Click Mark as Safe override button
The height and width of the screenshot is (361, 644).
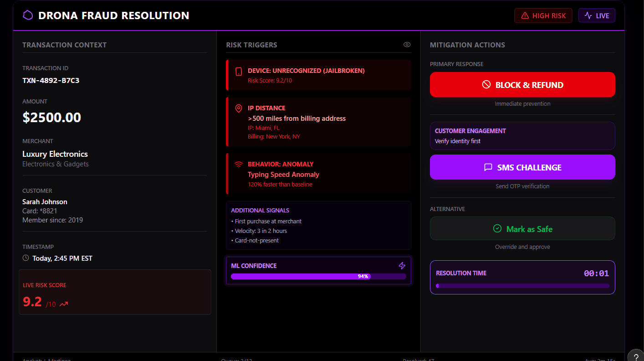pyautogui.click(x=522, y=229)
